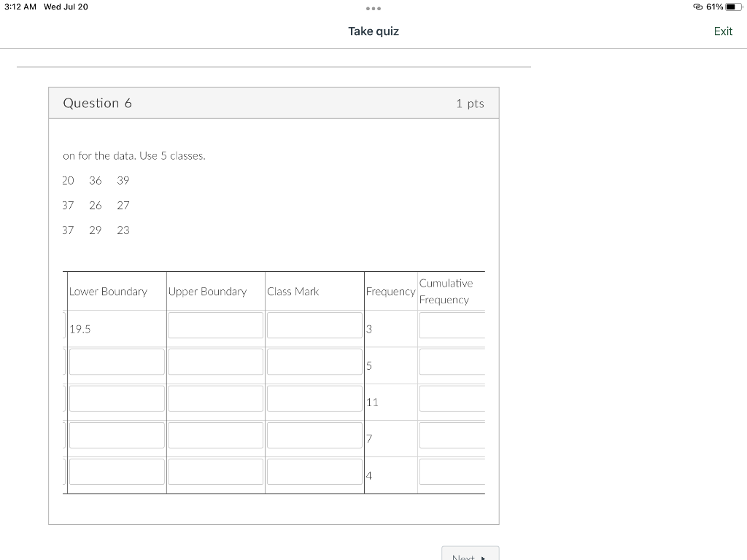Image resolution: width=747 pixels, height=560 pixels.
Task: Click the first Class Mark input field
Action: pyautogui.click(x=314, y=325)
